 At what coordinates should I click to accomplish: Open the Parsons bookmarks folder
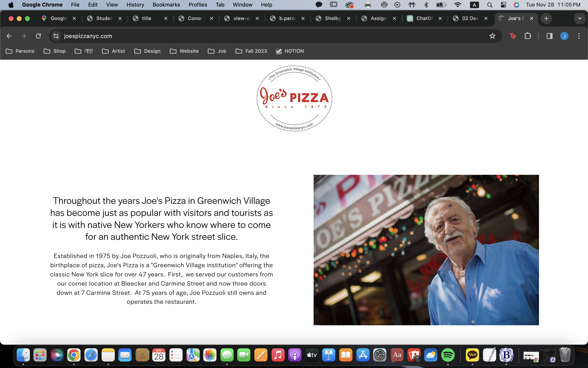[x=20, y=51]
